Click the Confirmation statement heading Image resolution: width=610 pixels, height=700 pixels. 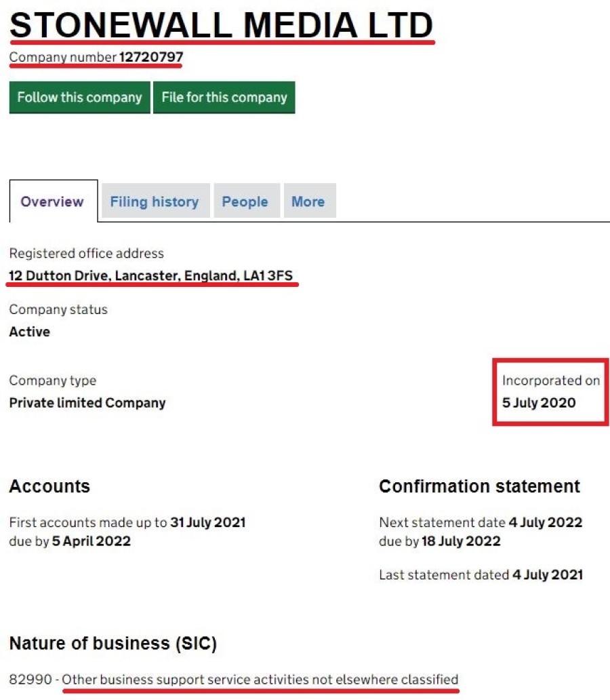point(479,486)
